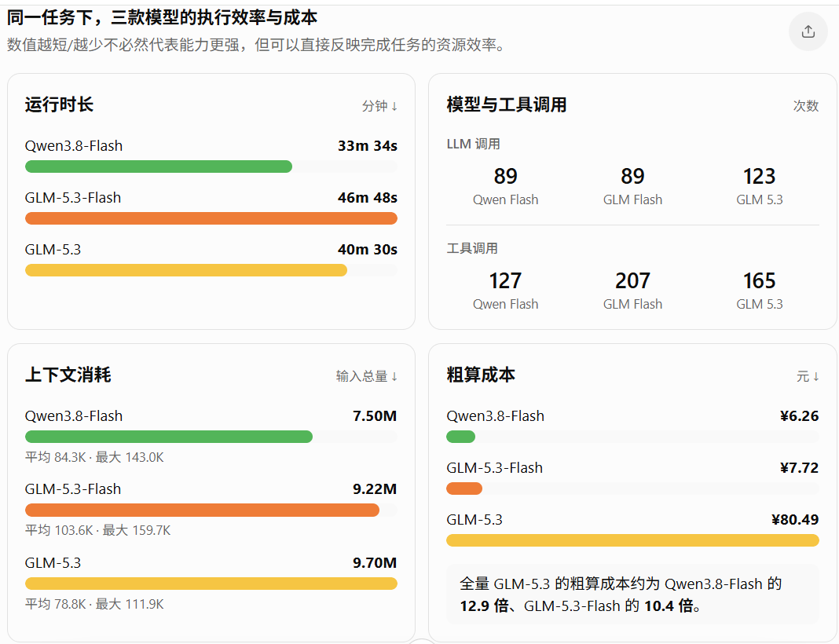Click the 165 tool call count
839x644 pixels.
[760, 281]
